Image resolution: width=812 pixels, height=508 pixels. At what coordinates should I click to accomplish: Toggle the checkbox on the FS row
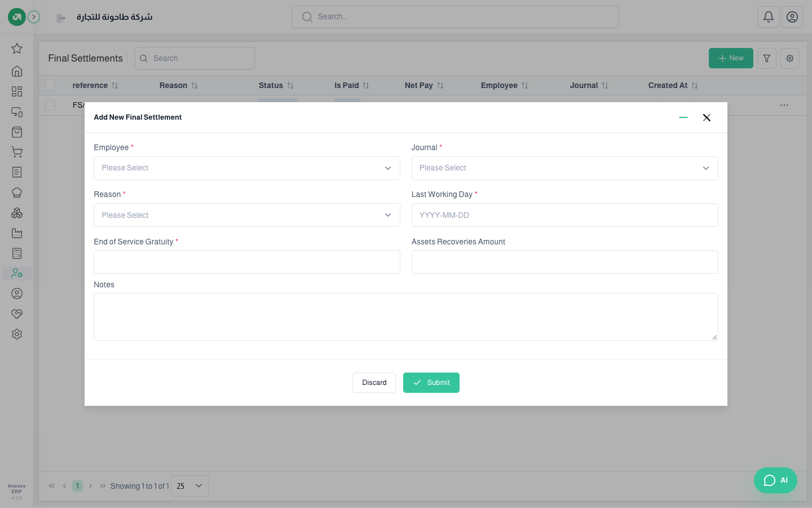50,105
